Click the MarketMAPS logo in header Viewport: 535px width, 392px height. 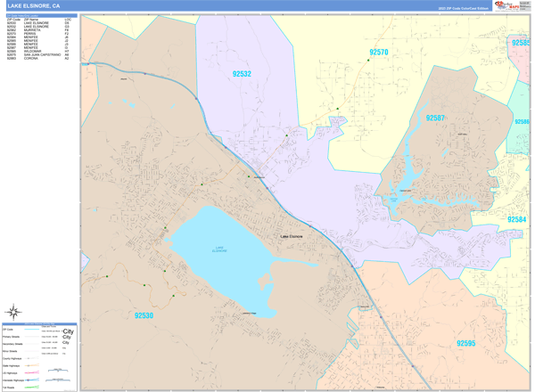507,5
